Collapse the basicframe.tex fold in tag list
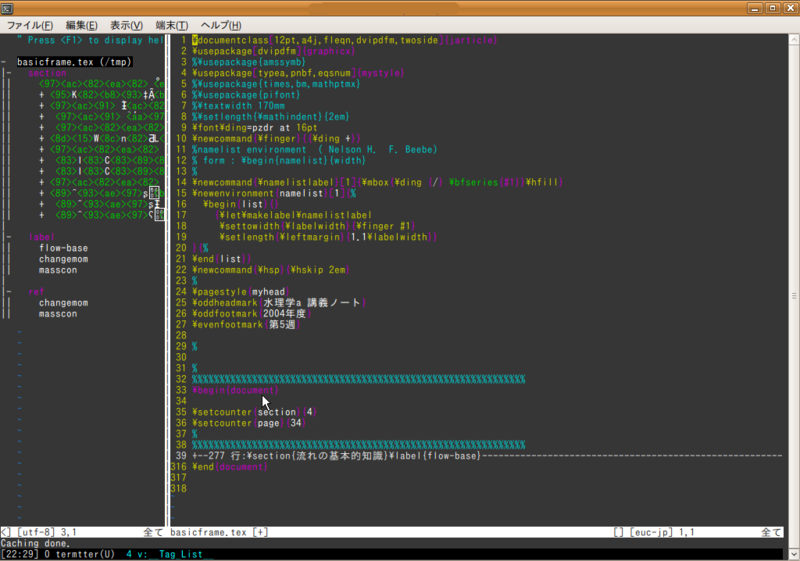800x561 pixels. pyautogui.click(x=4, y=62)
